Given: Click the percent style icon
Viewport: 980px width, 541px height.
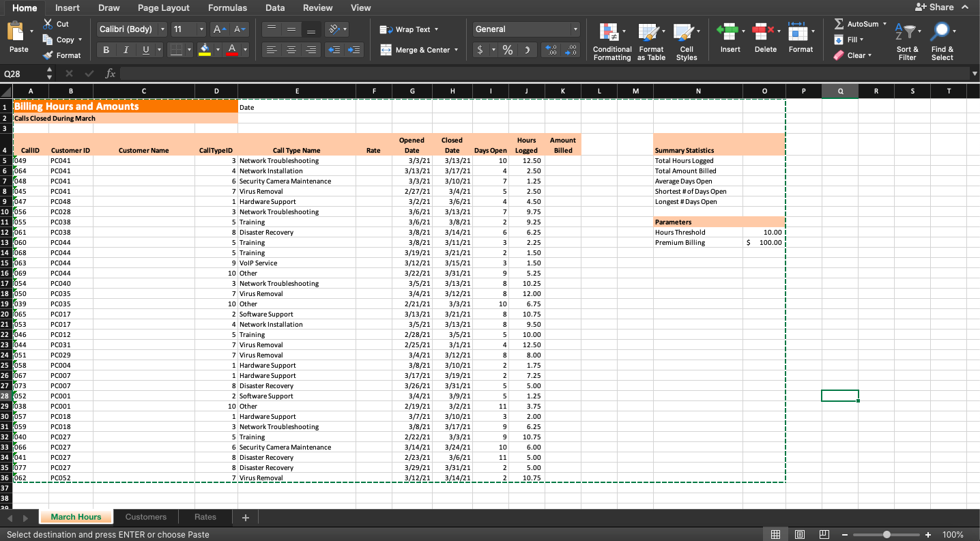Looking at the screenshot, I should pyautogui.click(x=507, y=50).
